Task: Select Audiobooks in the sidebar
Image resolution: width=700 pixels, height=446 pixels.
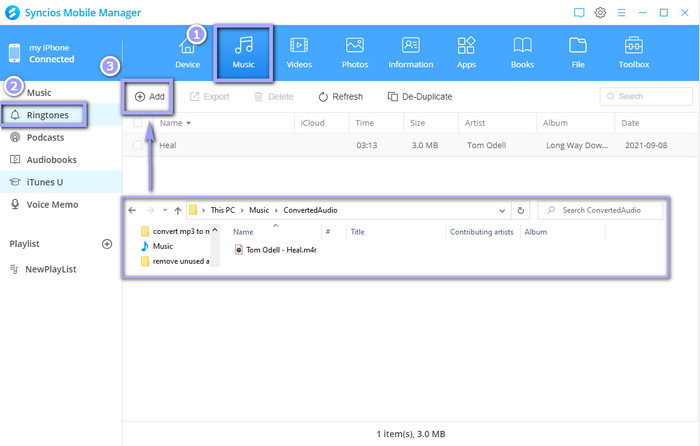Action: pyautogui.click(x=51, y=160)
